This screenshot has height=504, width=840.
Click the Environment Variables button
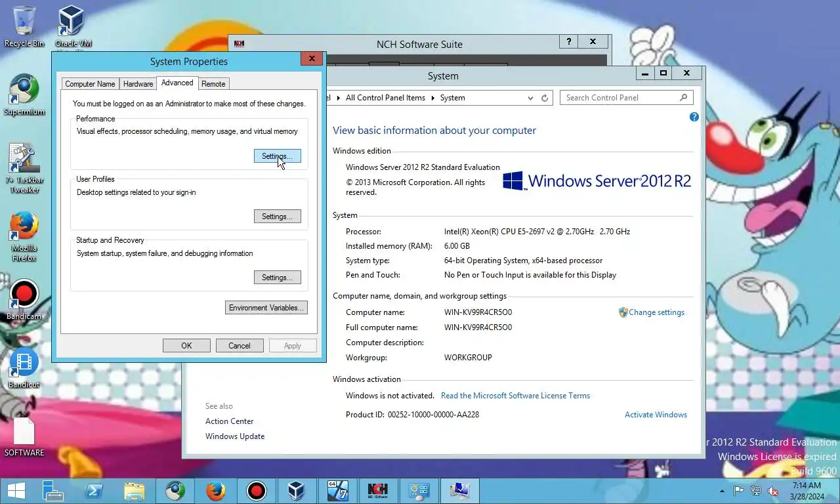[x=266, y=308]
